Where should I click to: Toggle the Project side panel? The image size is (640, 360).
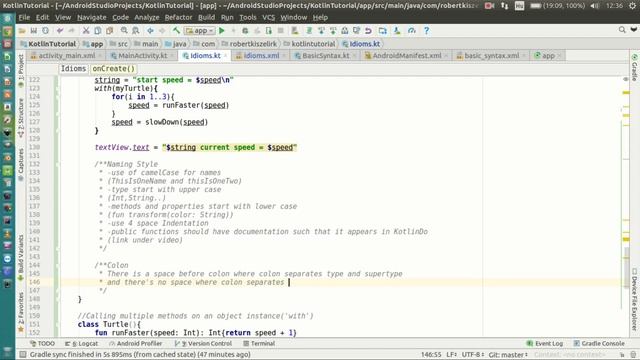(21, 70)
